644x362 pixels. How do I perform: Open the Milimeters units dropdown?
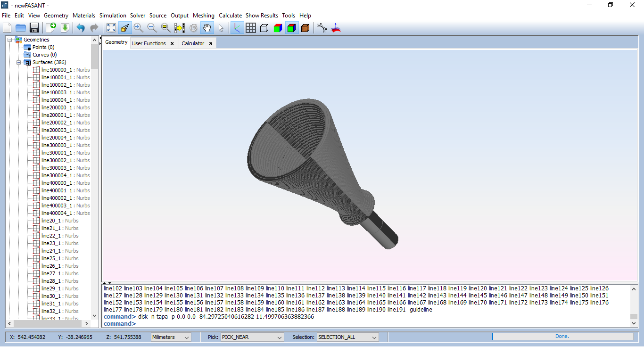(171, 337)
